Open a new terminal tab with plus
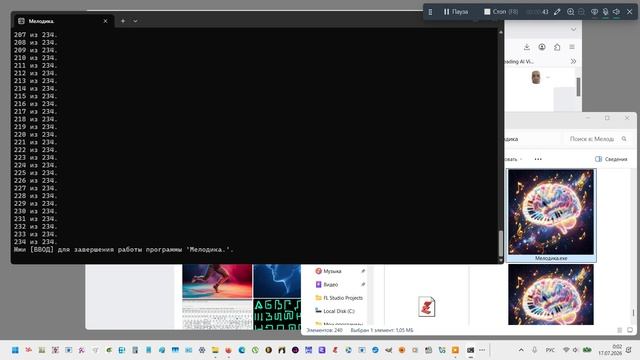 tap(123, 21)
